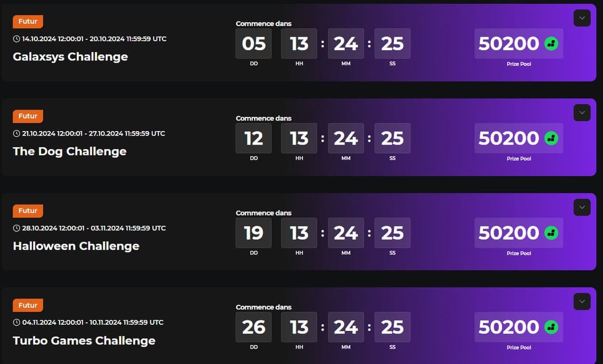Image resolution: width=603 pixels, height=364 pixels.
Task: Open the Galaxsys Challenge title
Action: click(70, 57)
